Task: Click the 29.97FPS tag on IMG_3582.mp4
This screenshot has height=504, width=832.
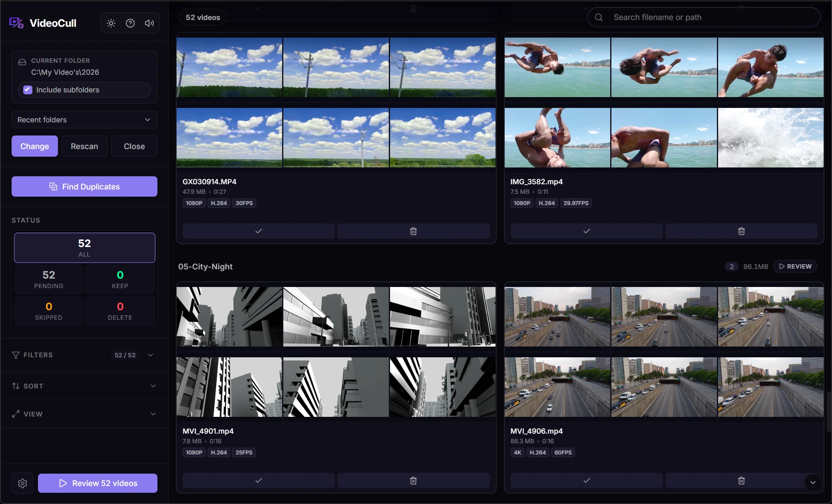Action: (x=576, y=203)
